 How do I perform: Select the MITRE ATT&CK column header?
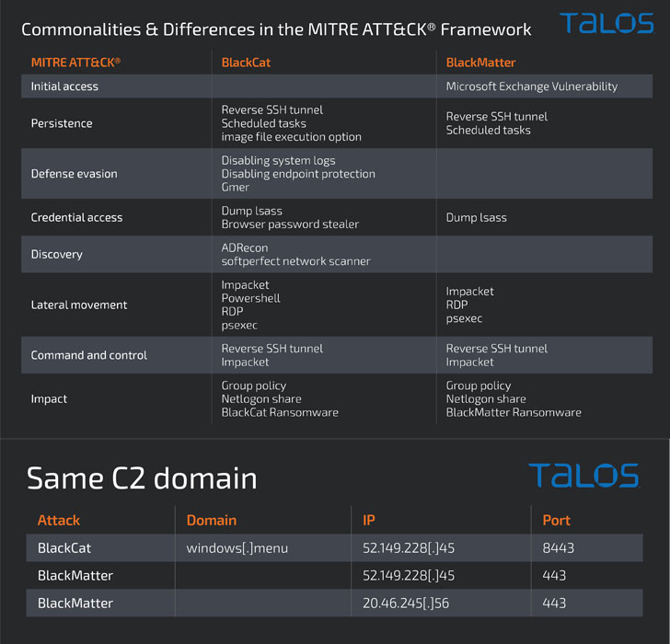point(75,63)
